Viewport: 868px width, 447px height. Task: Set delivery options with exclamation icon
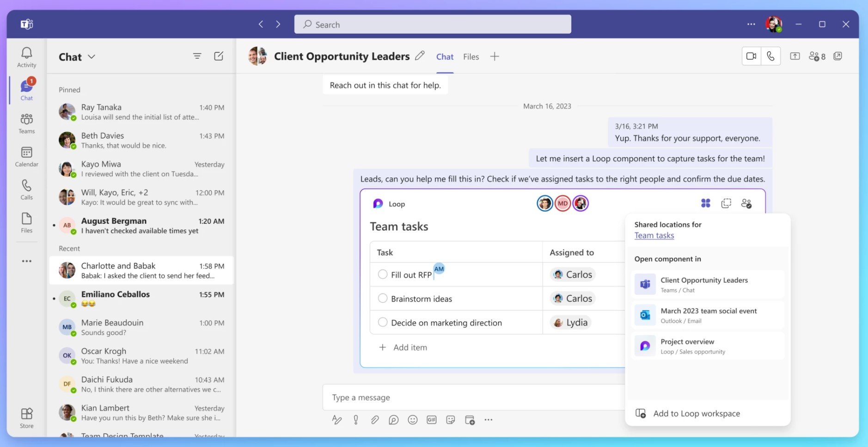pos(355,420)
